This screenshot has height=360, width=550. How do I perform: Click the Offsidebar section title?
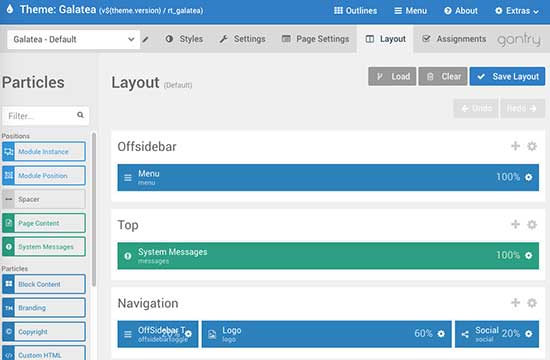[147, 147]
